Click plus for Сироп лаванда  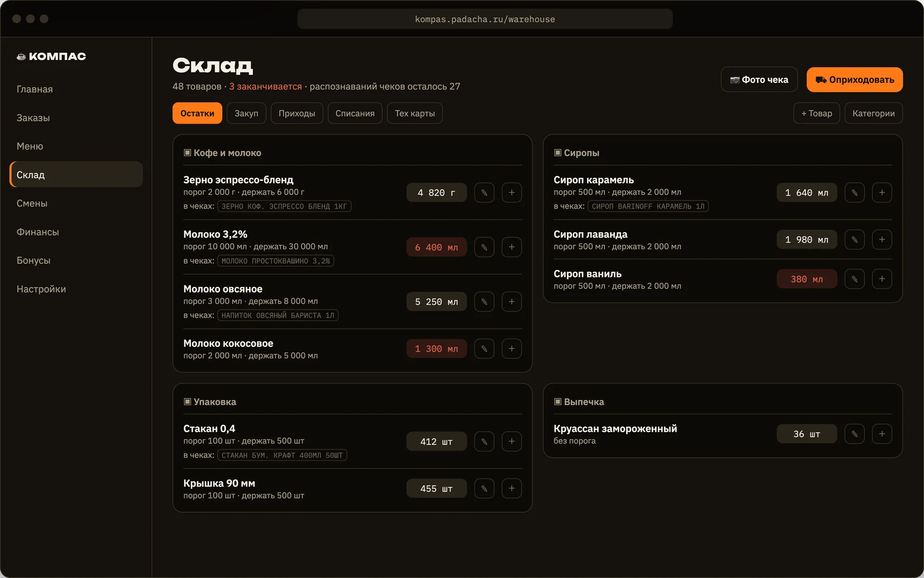(x=882, y=240)
